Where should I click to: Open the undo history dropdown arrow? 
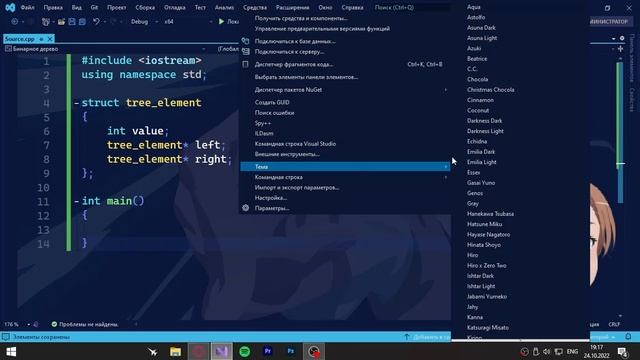(x=104, y=22)
